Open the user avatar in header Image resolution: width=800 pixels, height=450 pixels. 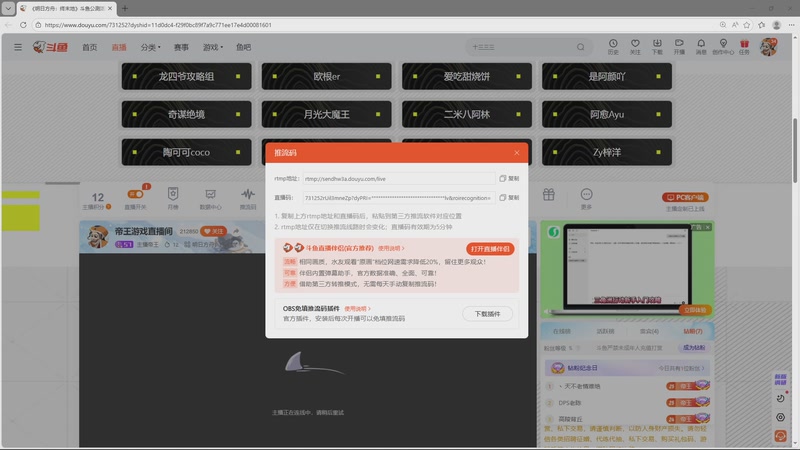pyautogui.click(x=768, y=47)
